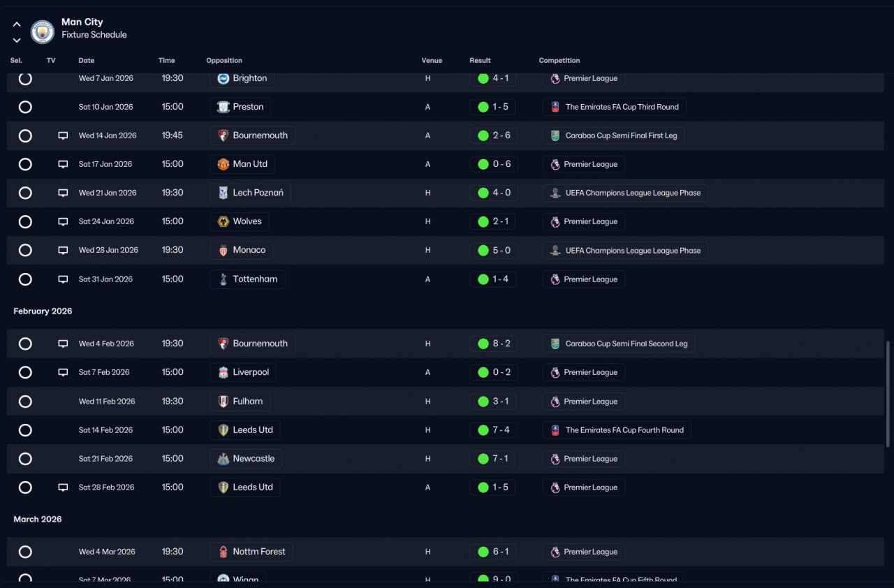The width and height of the screenshot is (894, 588).
Task: Click the TV icon for Man Utd fixture
Action: click(63, 164)
